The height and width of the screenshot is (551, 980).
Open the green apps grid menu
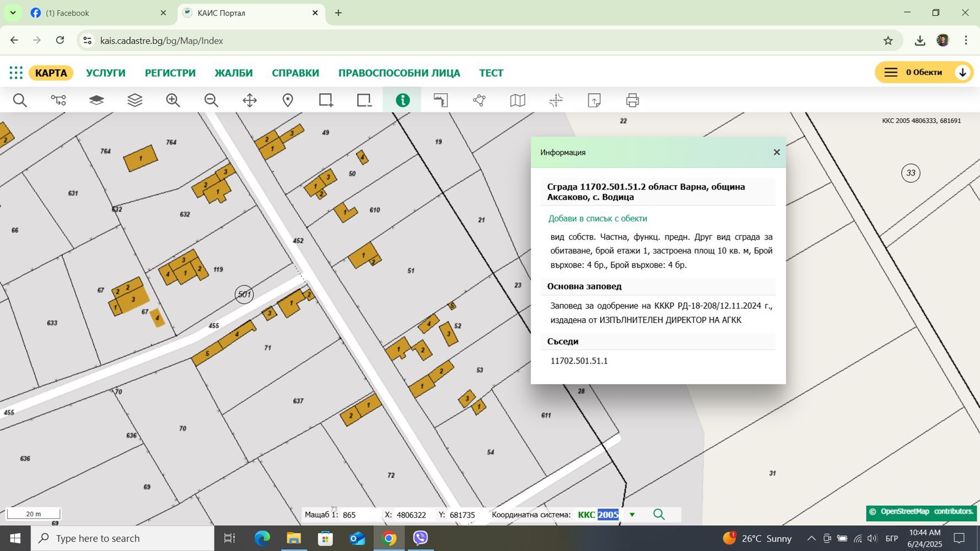[x=16, y=73]
